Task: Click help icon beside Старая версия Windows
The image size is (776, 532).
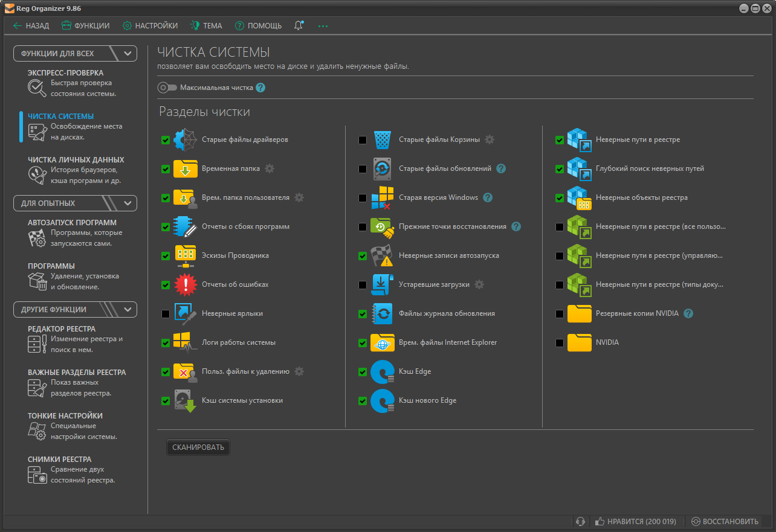Action: pos(488,197)
